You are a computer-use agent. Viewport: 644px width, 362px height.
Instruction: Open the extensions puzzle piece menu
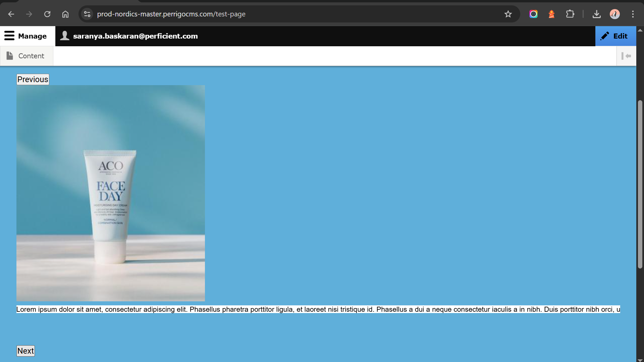tap(570, 14)
